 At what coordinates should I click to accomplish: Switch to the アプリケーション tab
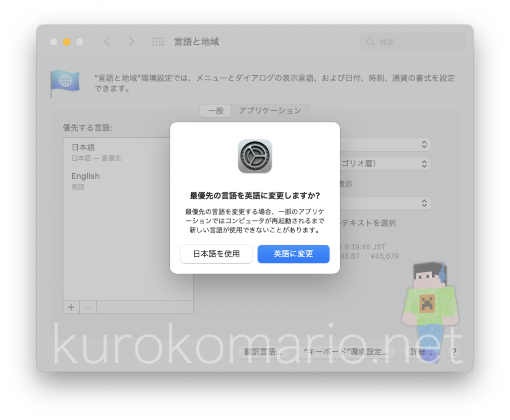tap(270, 111)
